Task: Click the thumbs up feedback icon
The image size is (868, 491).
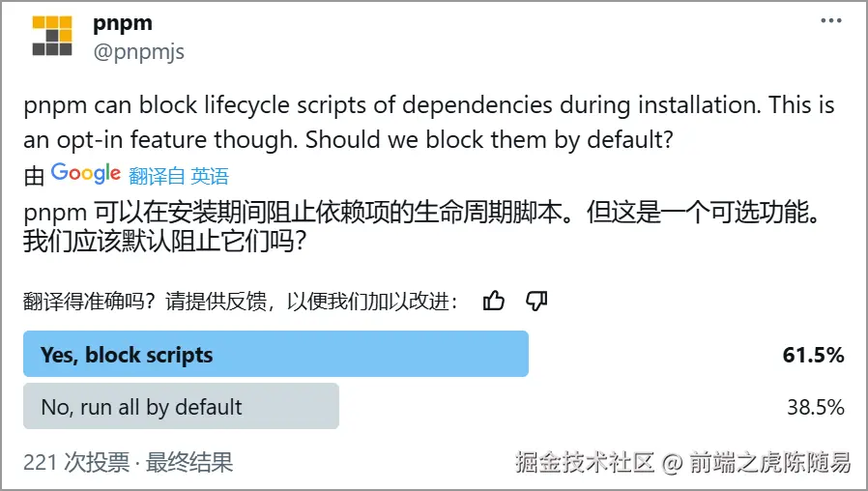Action: pos(494,301)
